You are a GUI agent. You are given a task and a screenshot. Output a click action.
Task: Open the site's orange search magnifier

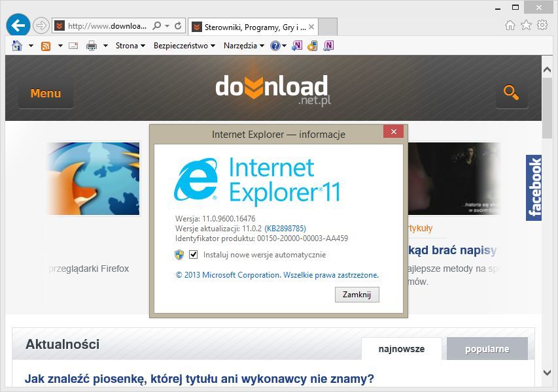pyautogui.click(x=512, y=93)
